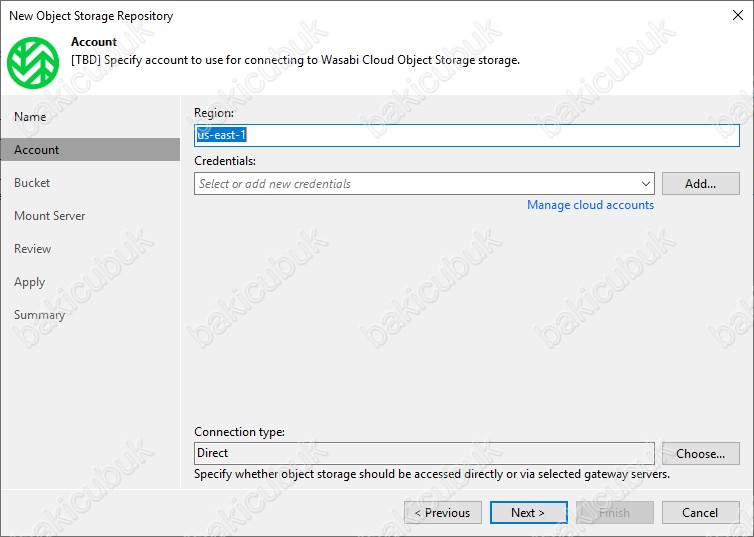Cancel the repository wizard

pos(701,512)
